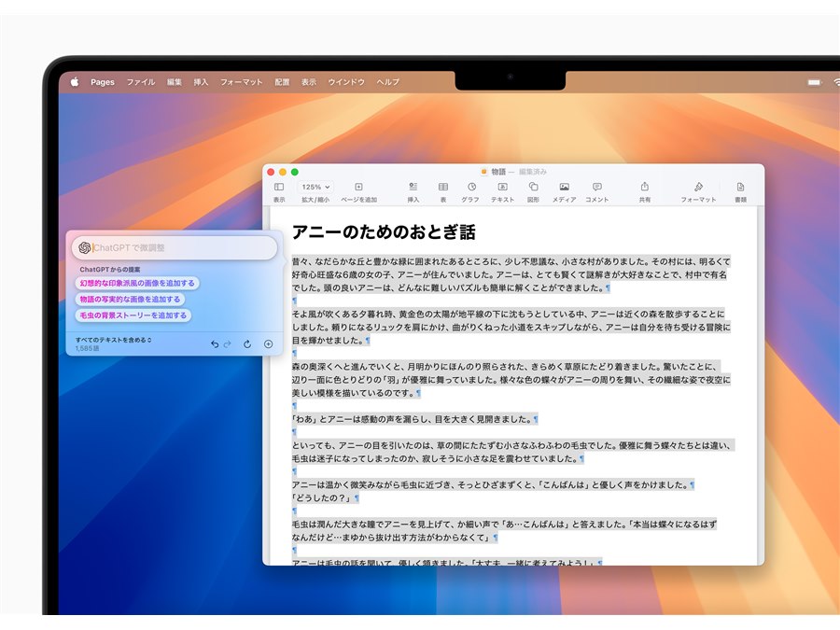Open the Shape (図形) toolbar icon

533,187
